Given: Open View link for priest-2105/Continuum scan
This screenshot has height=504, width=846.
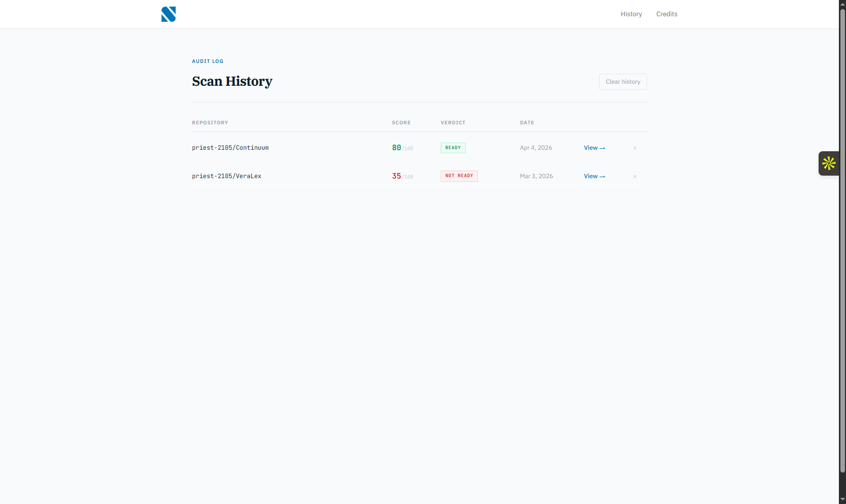Looking at the screenshot, I should point(594,148).
